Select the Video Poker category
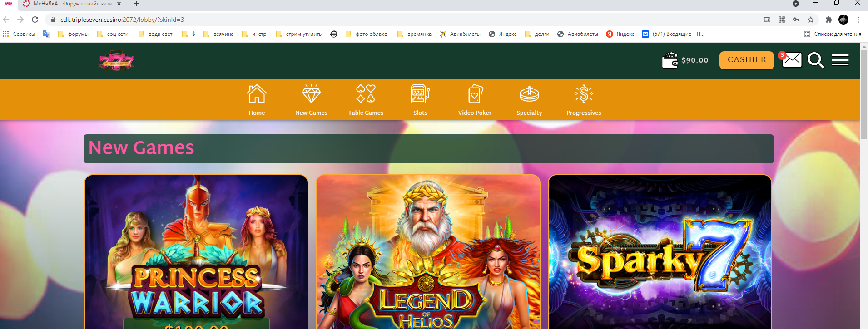This screenshot has width=868, height=329. (x=475, y=100)
